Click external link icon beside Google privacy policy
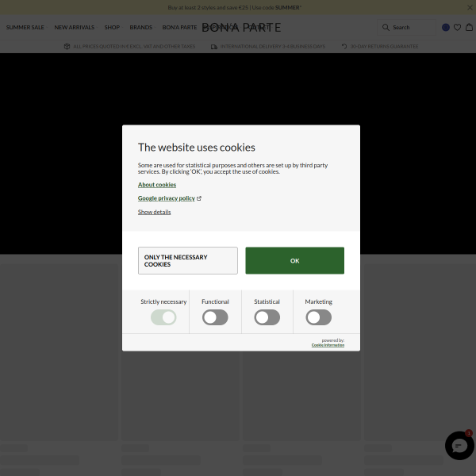This screenshot has width=476, height=476. [199, 198]
